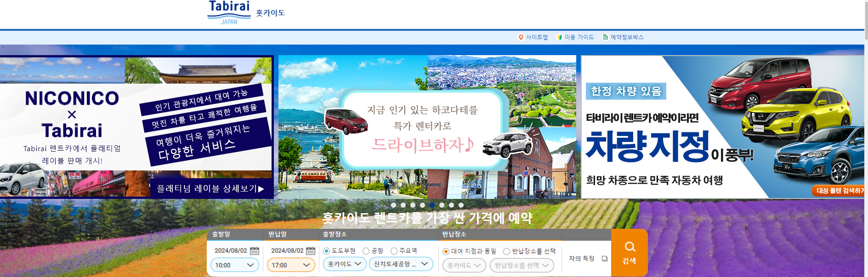Open the 17:00 return time dropdown

click(291, 265)
